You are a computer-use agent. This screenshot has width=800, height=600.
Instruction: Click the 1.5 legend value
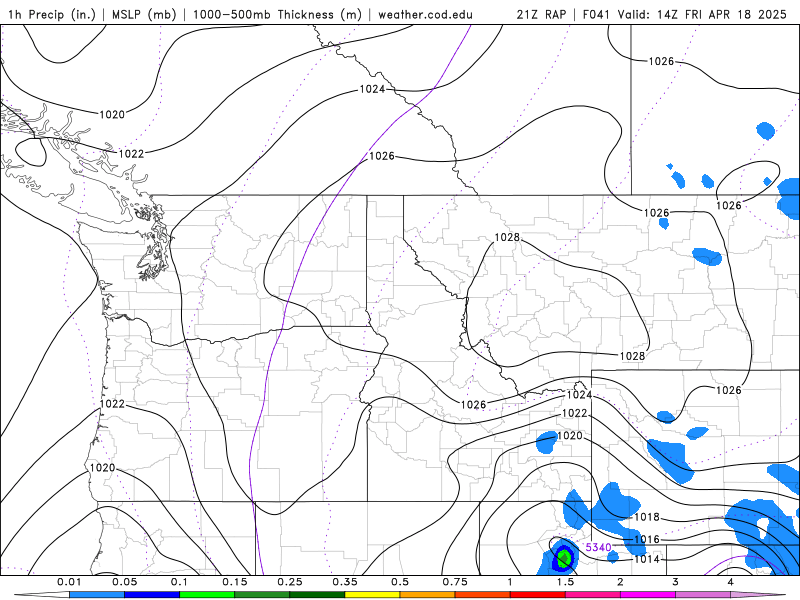coord(565,582)
